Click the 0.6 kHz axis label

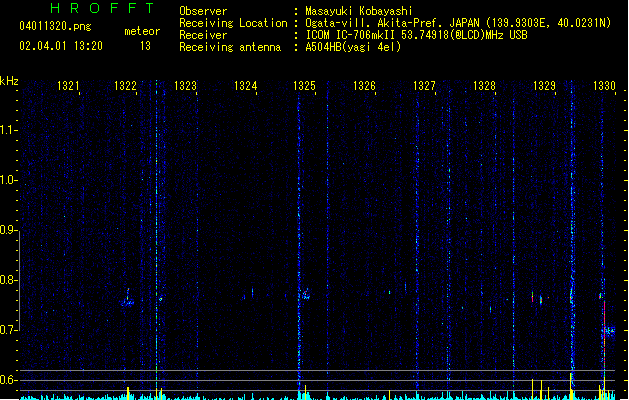click(8, 380)
